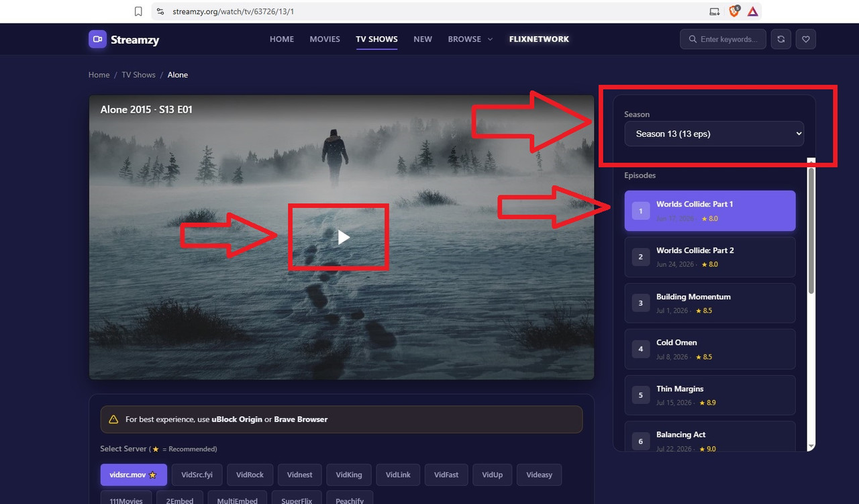The width and height of the screenshot is (859, 504).
Task: Select episode 4 Cold Omen
Action: coord(710,349)
